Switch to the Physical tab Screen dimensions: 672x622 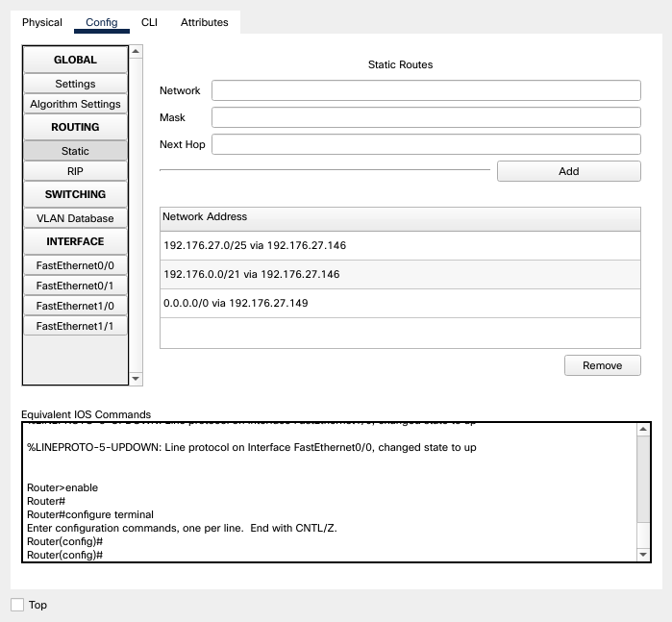[x=42, y=22]
